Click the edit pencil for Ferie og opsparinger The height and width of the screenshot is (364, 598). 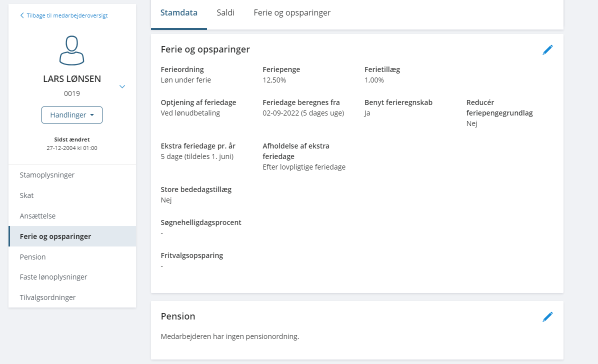547,49
